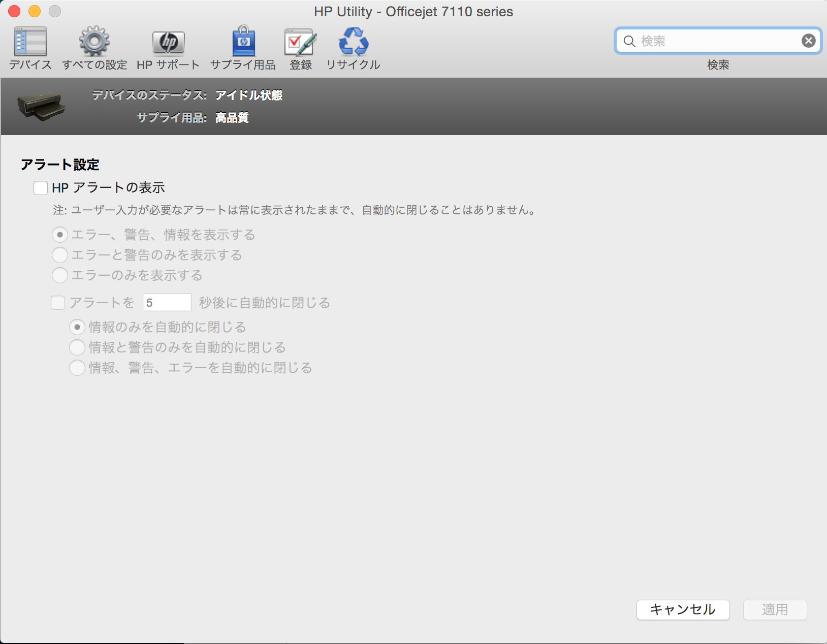Click the magnifying glass in the search field
Screen dimensions: 827x644
pos(629,41)
